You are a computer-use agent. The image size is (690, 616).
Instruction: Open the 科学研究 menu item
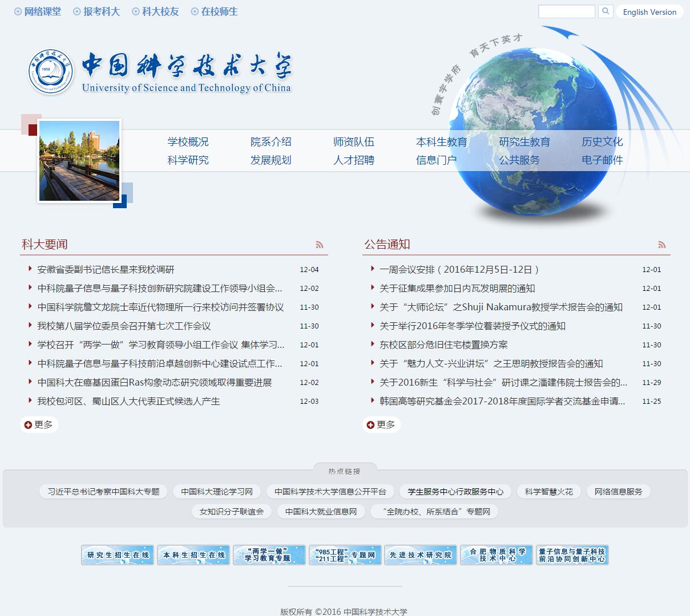pyautogui.click(x=188, y=160)
